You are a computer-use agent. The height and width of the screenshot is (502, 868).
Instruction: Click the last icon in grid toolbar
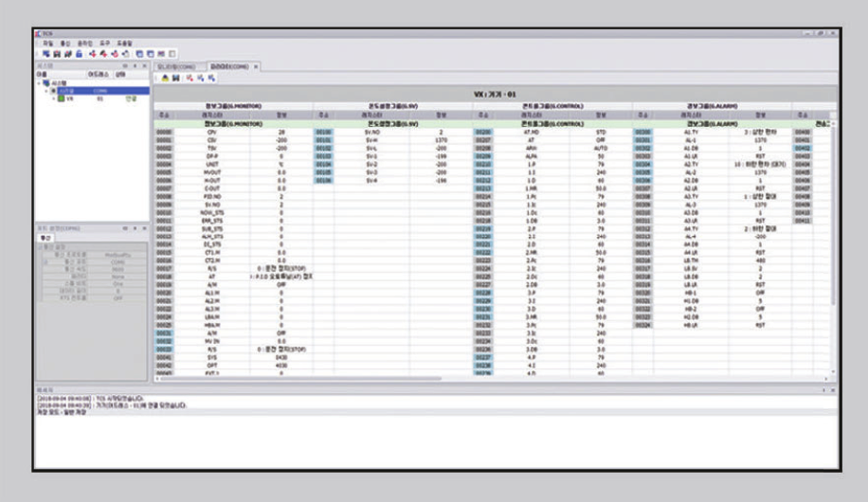212,79
